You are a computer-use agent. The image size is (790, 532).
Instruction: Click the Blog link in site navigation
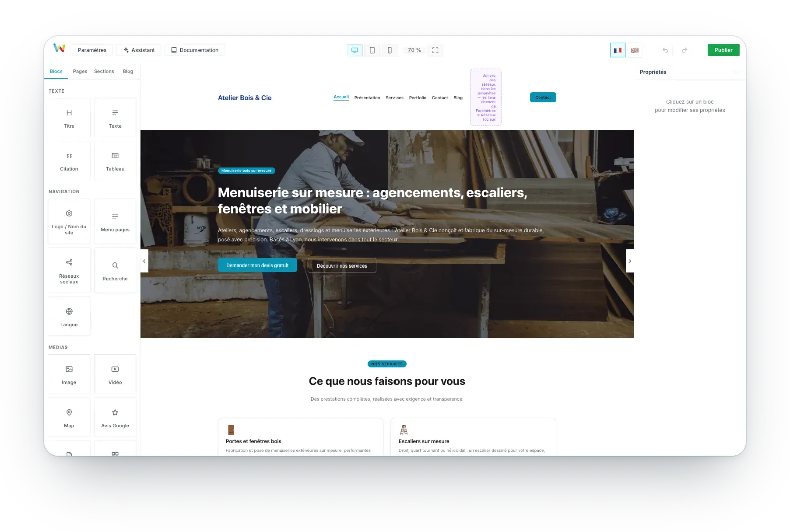(x=458, y=98)
